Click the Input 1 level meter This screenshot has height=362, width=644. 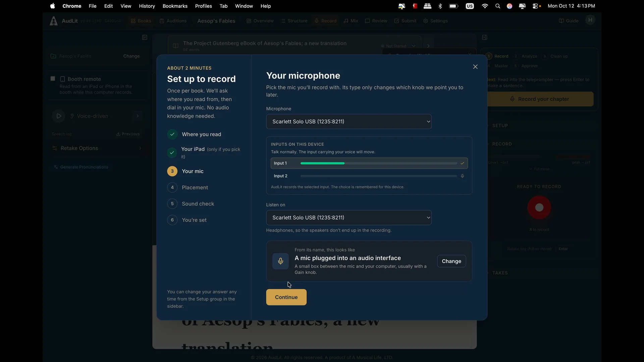379,163
